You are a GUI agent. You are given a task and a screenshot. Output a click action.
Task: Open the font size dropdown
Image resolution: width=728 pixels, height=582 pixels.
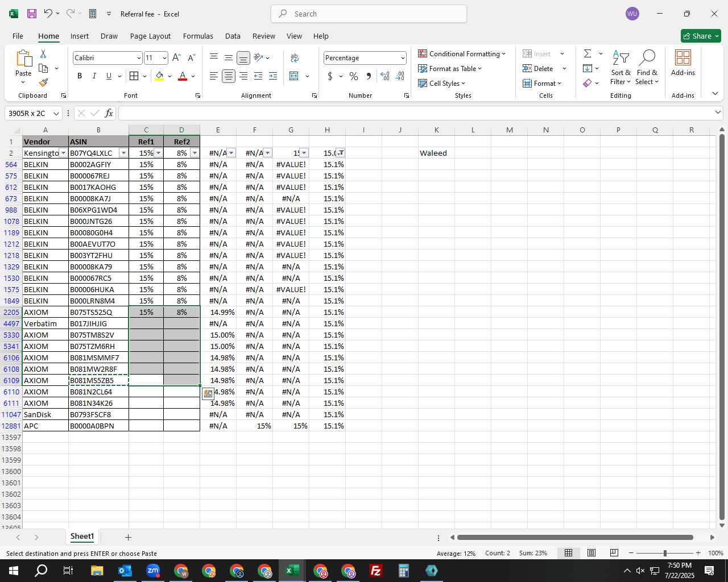tap(164, 58)
